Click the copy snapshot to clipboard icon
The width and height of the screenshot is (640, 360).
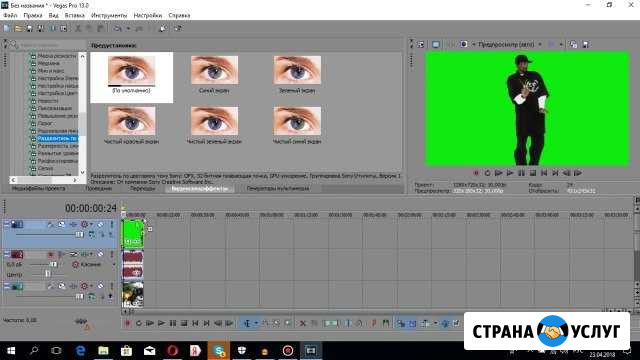[x=573, y=44]
